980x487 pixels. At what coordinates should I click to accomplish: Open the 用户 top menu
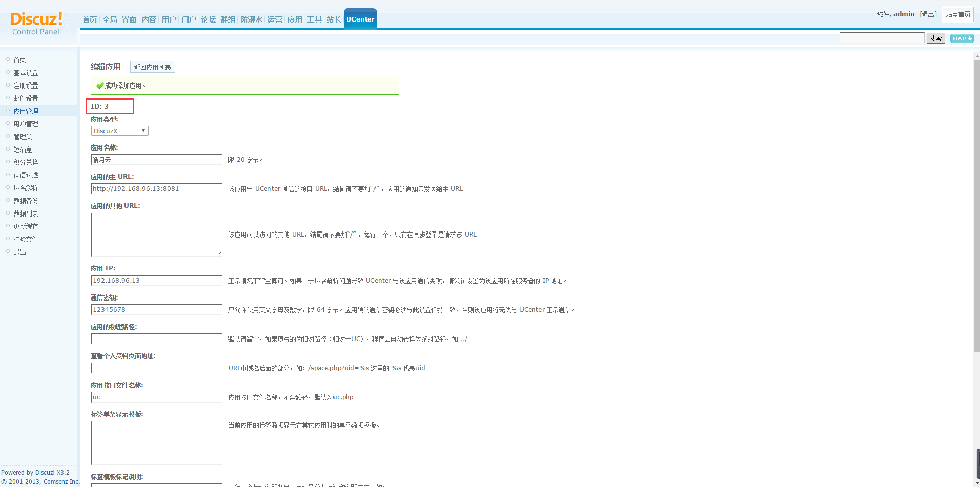(x=169, y=19)
